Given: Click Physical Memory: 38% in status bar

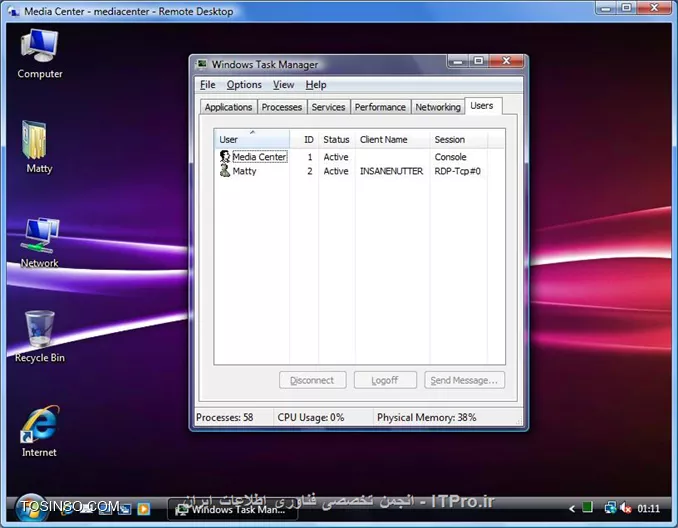Looking at the screenshot, I should point(426,417).
